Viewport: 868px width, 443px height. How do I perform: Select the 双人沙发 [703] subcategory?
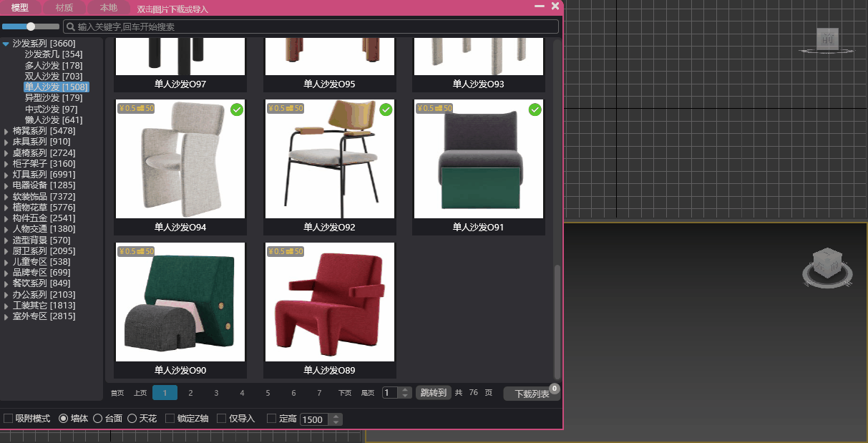[x=54, y=77]
